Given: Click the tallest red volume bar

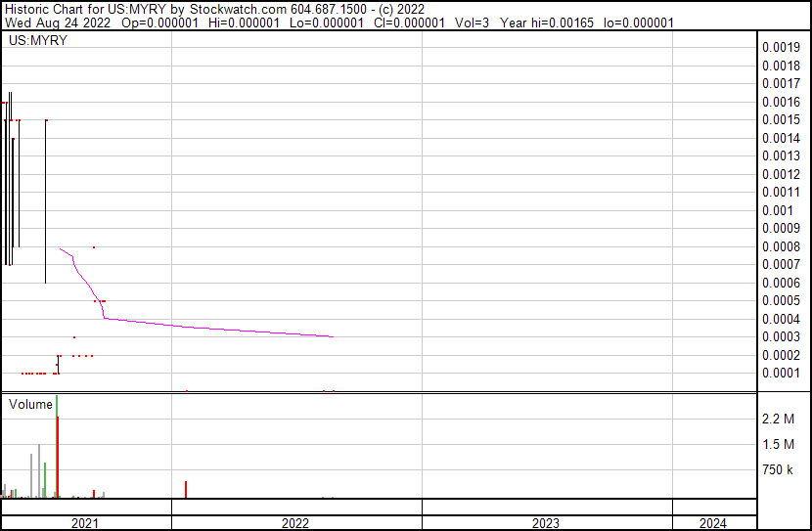Looking at the screenshot, I should click(x=59, y=460).
